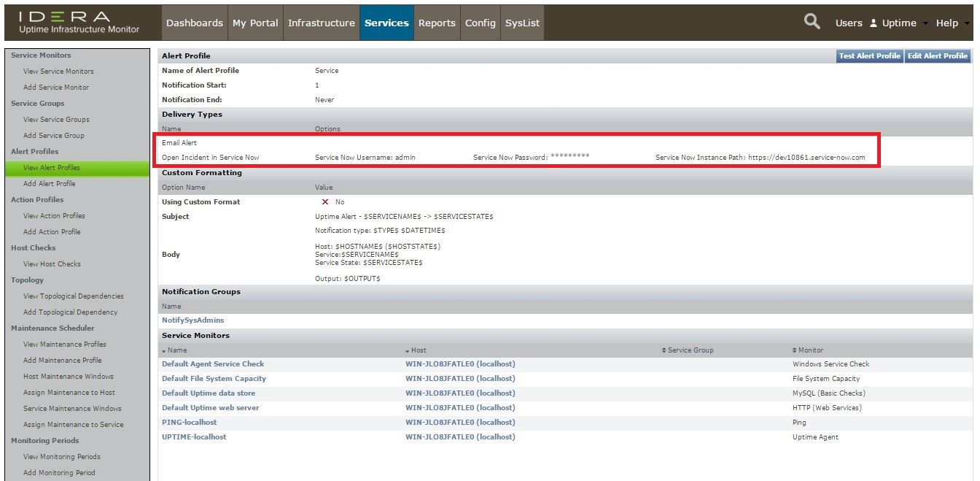
Task: Go to Infrastructure tab
Action: click(322, 23)
